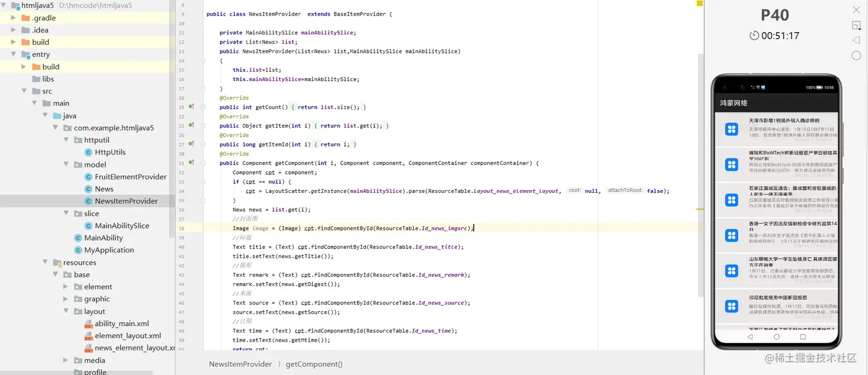Tap the back button on phone navigation bar
The width and height of the screenshot is (868, 375).
tap(750, 337)
